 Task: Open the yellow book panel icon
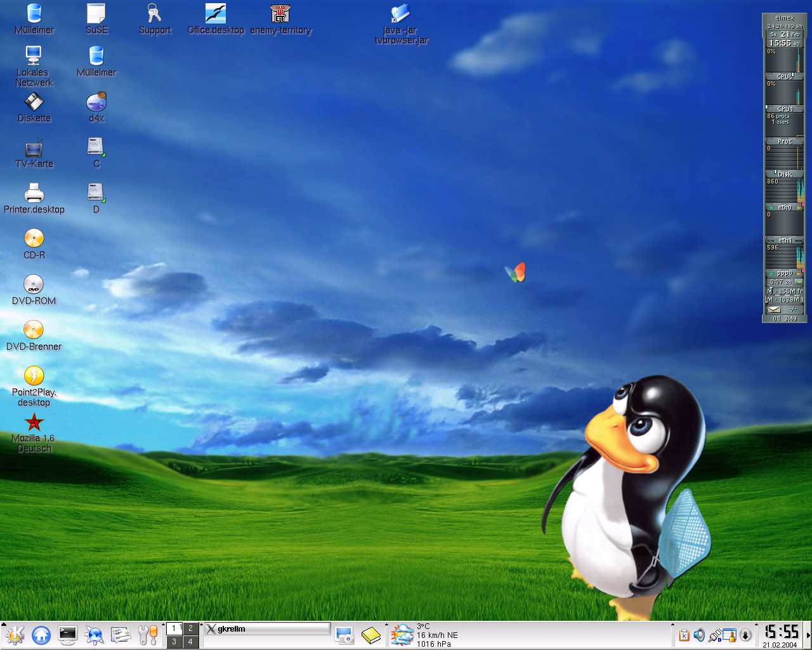point(371,635)
